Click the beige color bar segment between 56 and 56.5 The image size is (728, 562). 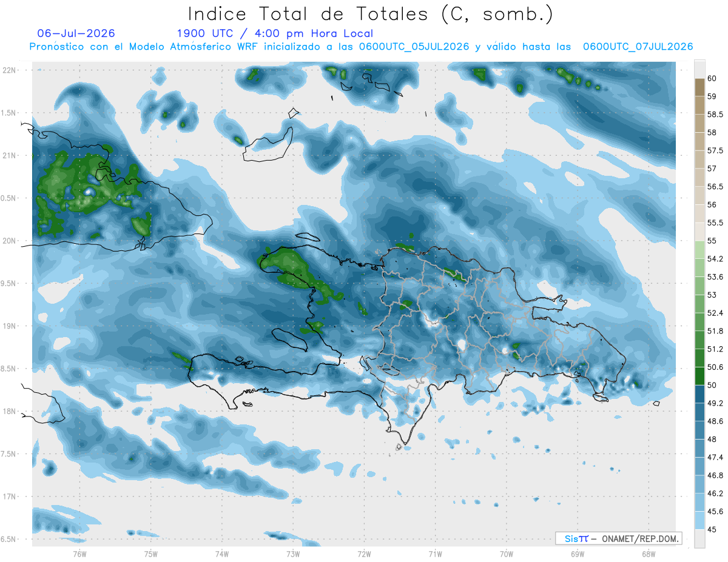coord(699,196)
